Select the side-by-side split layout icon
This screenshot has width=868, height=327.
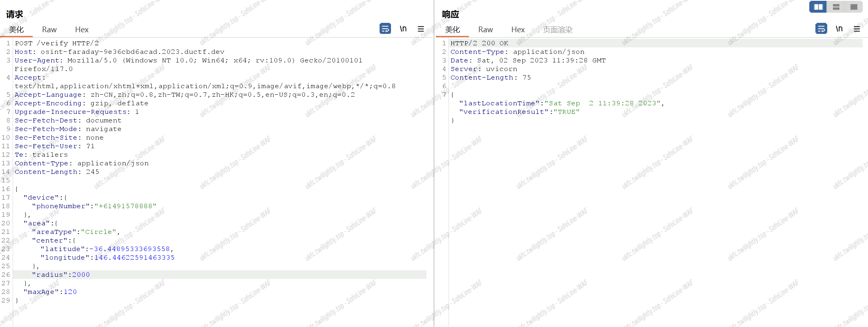818,7
